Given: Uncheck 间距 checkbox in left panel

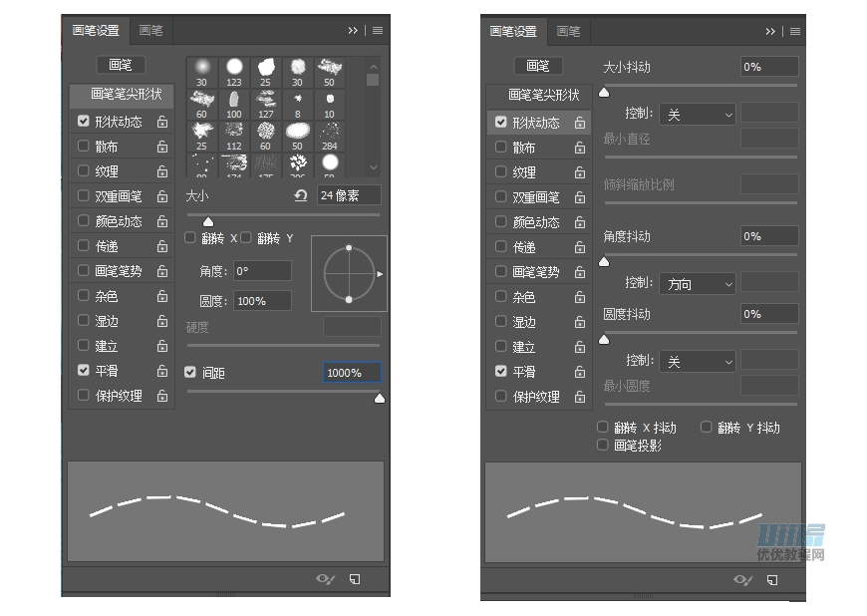Looking at the screenshot, I should (190, 372).
